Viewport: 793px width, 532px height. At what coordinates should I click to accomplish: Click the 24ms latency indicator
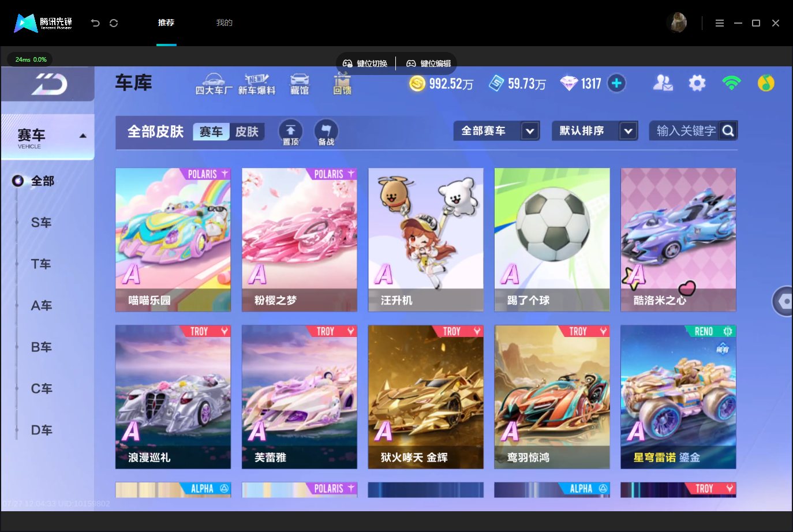pyautogui.click(x=30, y=59)
